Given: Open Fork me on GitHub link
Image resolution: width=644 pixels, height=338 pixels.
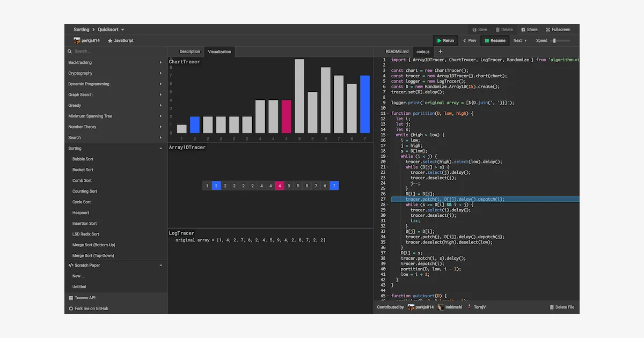Looking at the screenshot, I should coord(116,308).
